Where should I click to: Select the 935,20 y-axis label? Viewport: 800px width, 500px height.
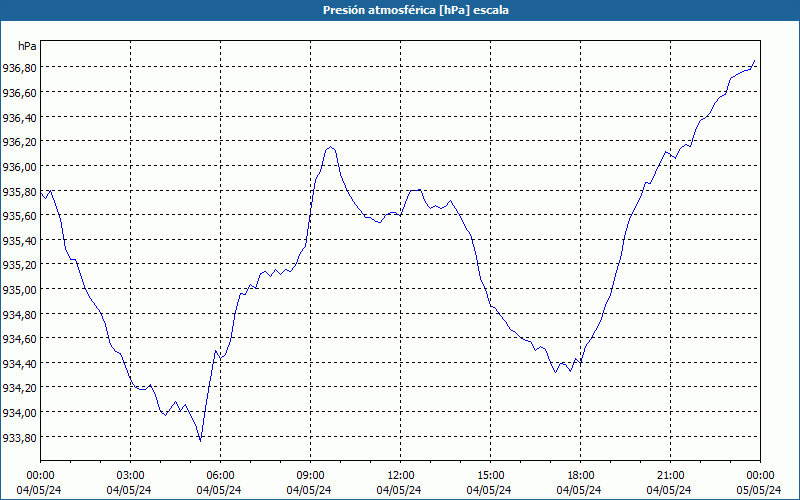pos(19,265)
